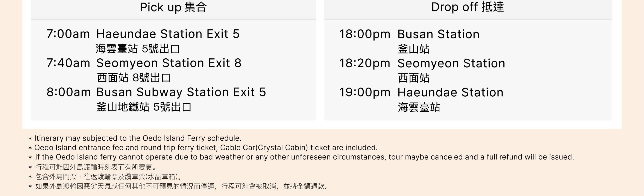
Task: Click "Haeundae Station Exit 5" pick-up text
Action: [x=168, y=34]
